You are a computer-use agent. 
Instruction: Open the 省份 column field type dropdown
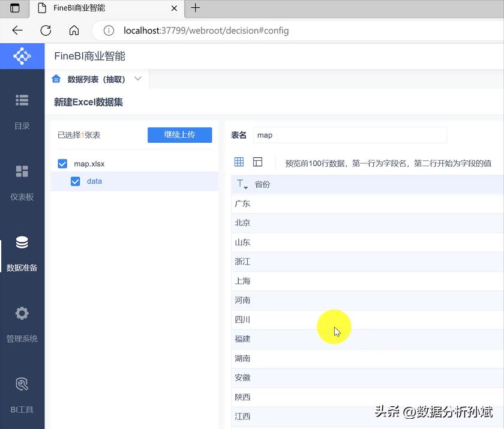tap(242, 184)
